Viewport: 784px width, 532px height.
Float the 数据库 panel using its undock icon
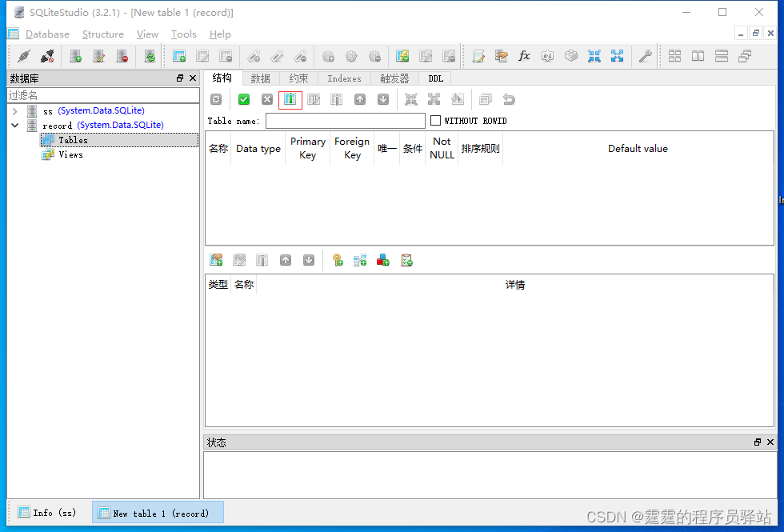point(180,78)
